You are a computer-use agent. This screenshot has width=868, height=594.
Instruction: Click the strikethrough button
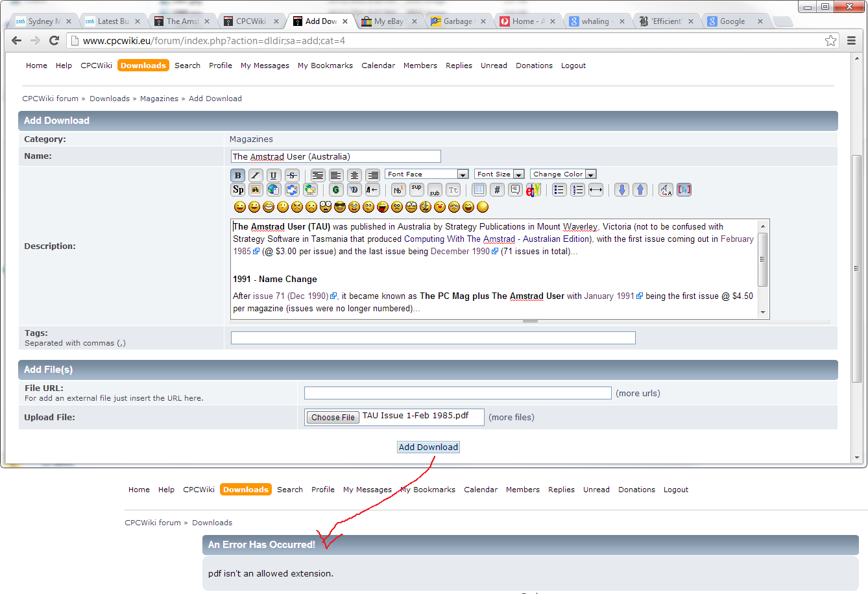[292, 175]
